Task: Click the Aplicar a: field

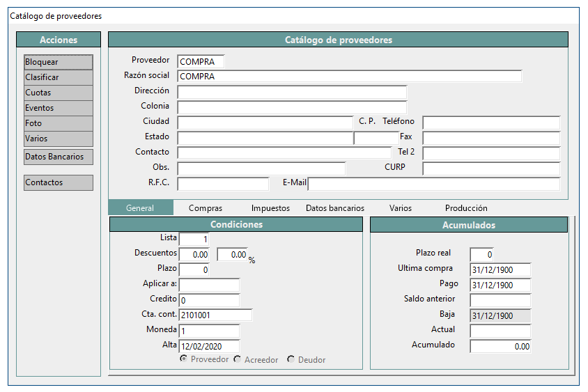Action: pos(209,285)
